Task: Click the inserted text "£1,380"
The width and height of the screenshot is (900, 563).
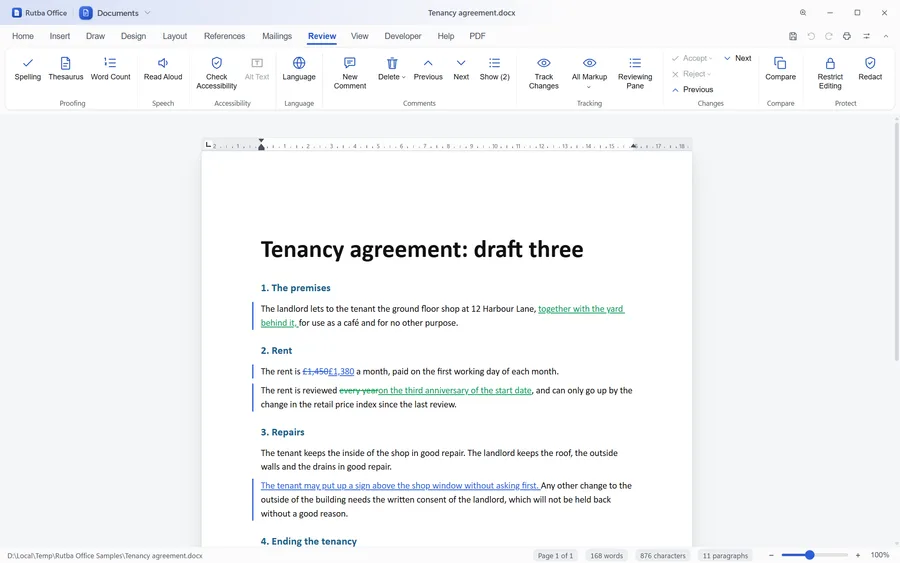Action: coord(341,371)
